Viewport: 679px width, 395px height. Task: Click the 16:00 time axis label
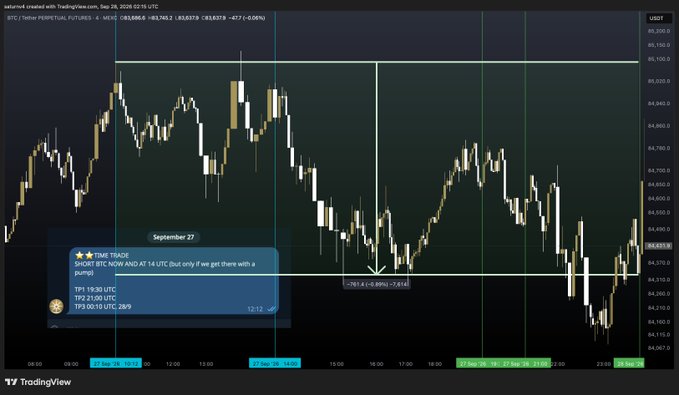376,364
